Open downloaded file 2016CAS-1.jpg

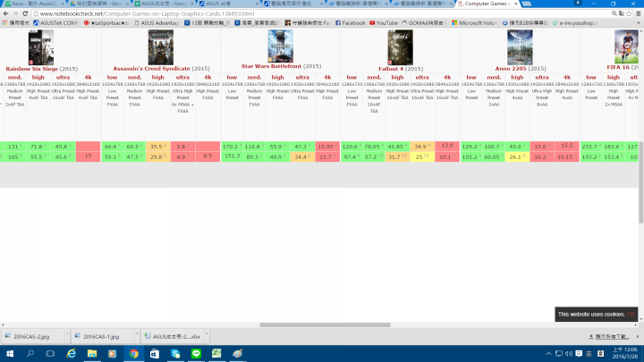coord(101,337)
